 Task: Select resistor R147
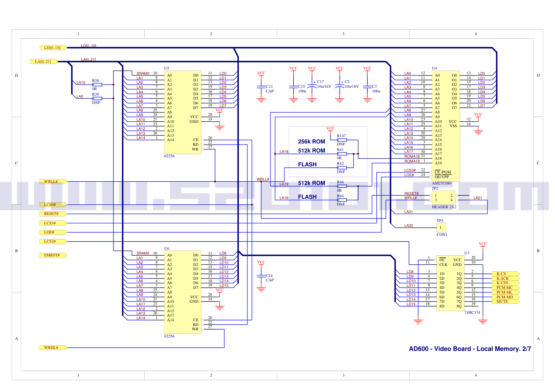tap(342, 140)
